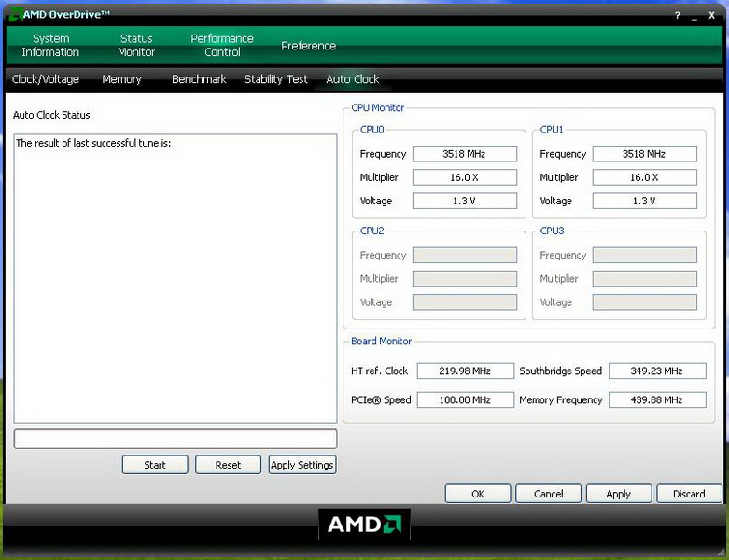Click the HT ref. Clock value 219.98 MHz
This screenshot has width=729, height=560.
tap(466, 371)
